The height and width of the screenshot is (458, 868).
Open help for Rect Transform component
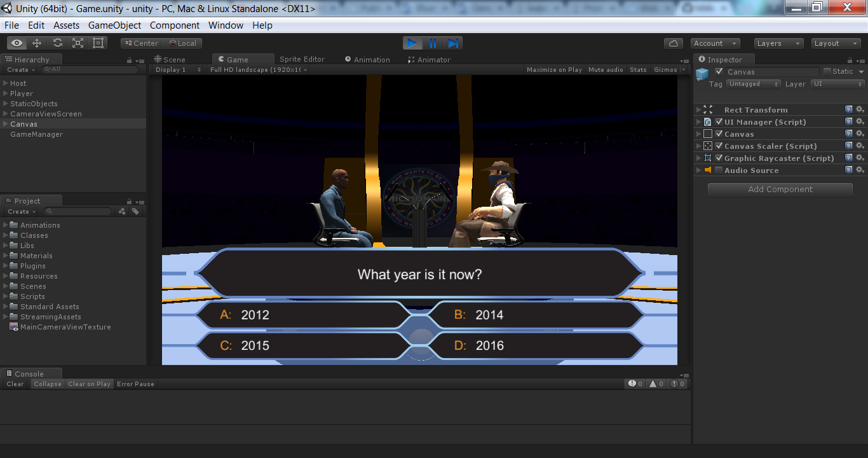849,110
